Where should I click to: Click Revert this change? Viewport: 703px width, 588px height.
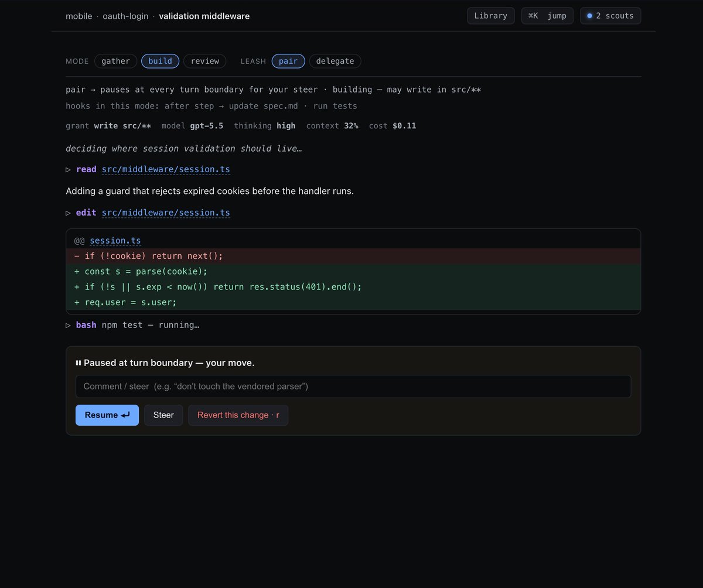pos(238,415)
